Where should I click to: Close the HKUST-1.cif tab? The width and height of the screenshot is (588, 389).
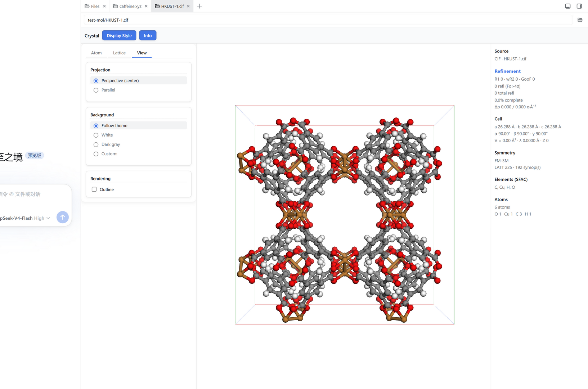click(188, 6)
